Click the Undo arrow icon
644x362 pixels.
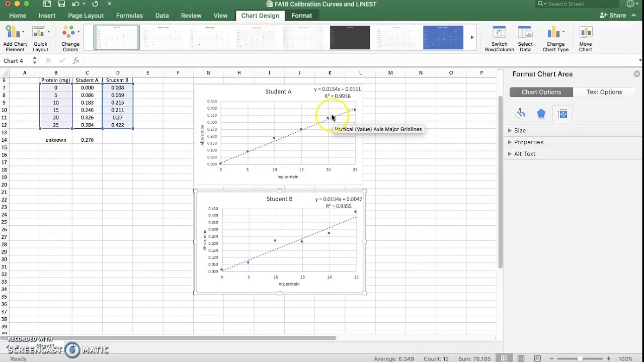pyautogui.click(x=75, y=4)
